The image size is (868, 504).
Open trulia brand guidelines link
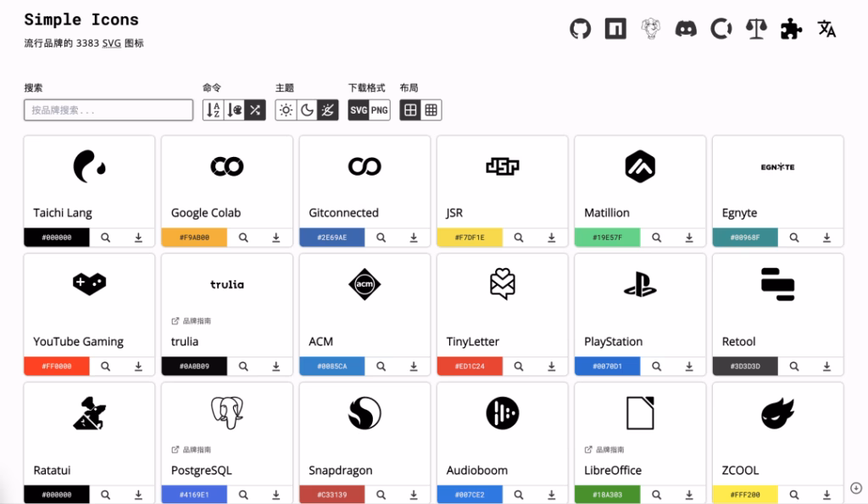(192, 322)
